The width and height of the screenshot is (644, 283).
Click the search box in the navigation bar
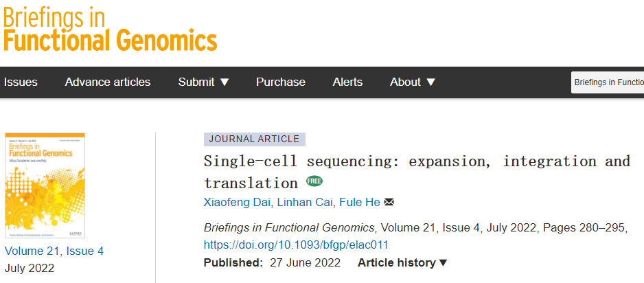pyautogui.click(x=607, y=82)
